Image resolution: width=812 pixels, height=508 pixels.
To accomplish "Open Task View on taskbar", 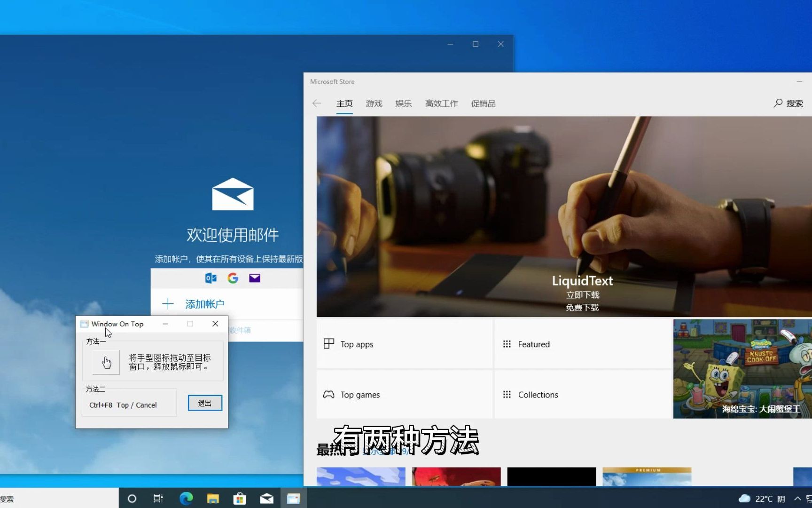I will 158,499.
